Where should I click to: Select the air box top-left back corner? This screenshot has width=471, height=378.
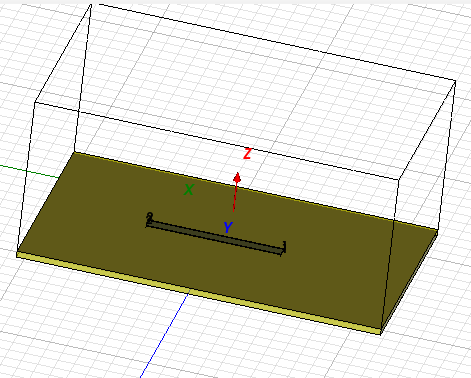91,4
